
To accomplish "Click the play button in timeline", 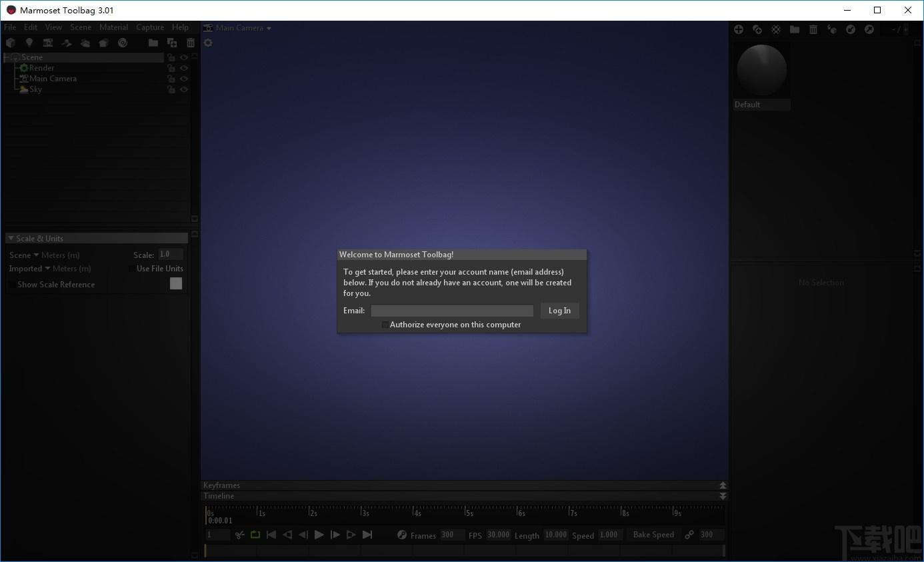I will pos(319,535).
